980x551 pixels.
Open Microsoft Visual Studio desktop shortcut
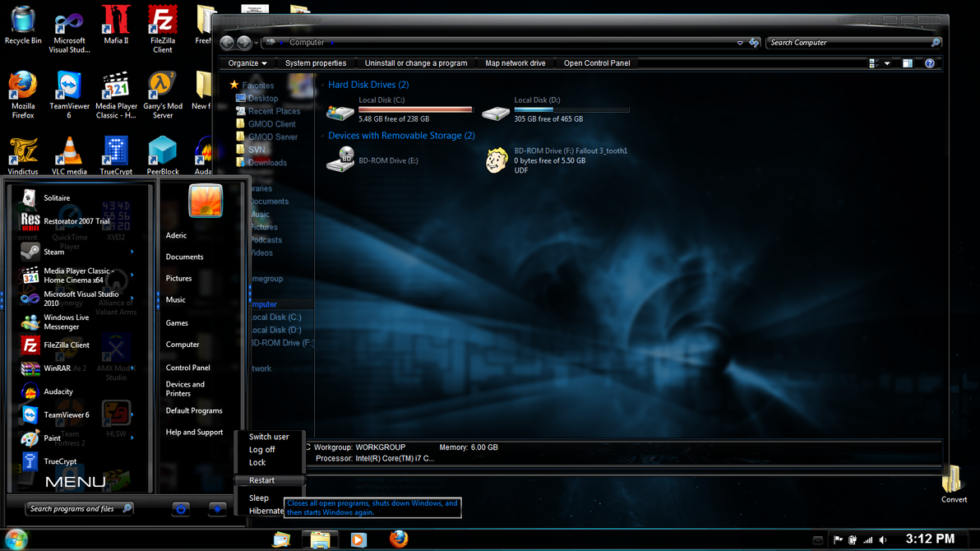click(69, 30)
